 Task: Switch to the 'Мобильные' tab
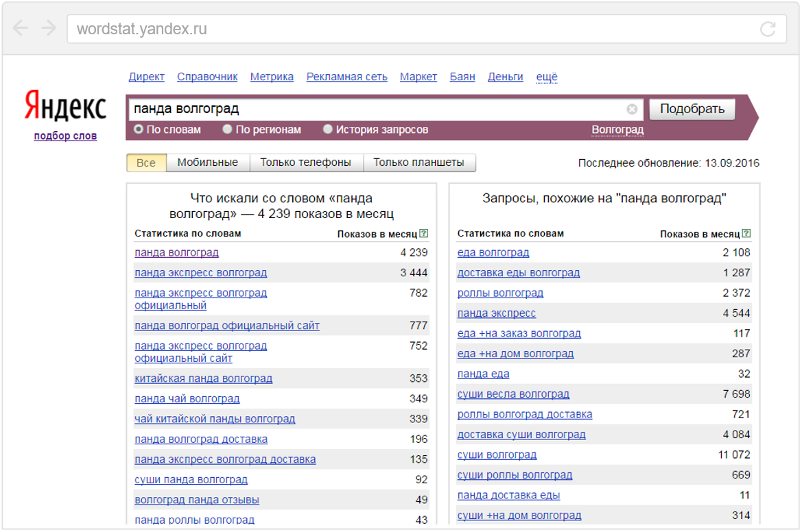tap(208, 162)
